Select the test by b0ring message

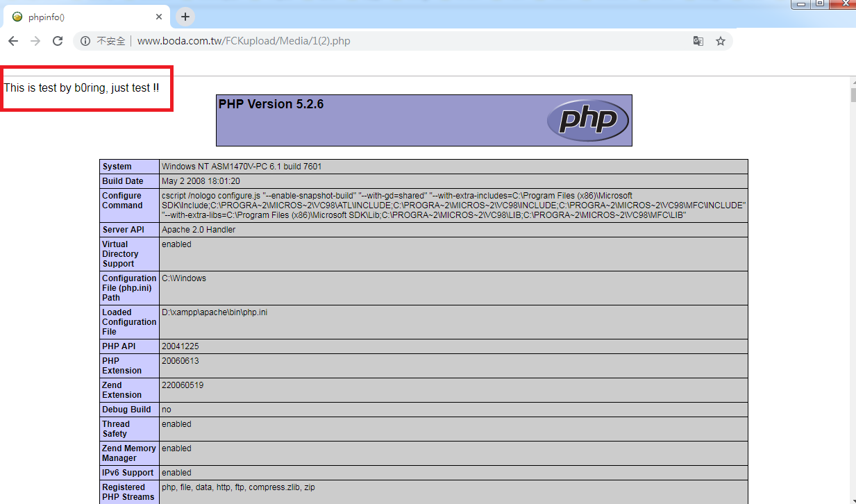point(81,88)
